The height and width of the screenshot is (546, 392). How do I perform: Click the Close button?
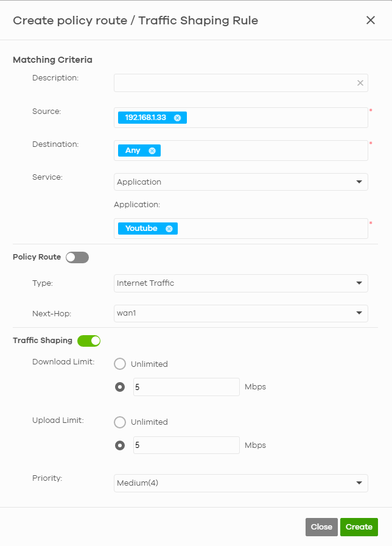(321, 526)
